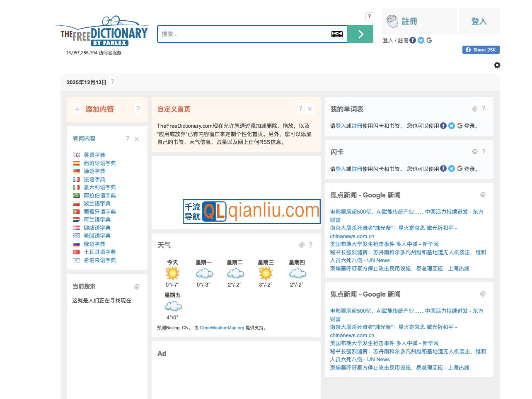Click the plus icon in the 添加内容 panel
This screenshot has width=532, height=399.
point(77,109)
